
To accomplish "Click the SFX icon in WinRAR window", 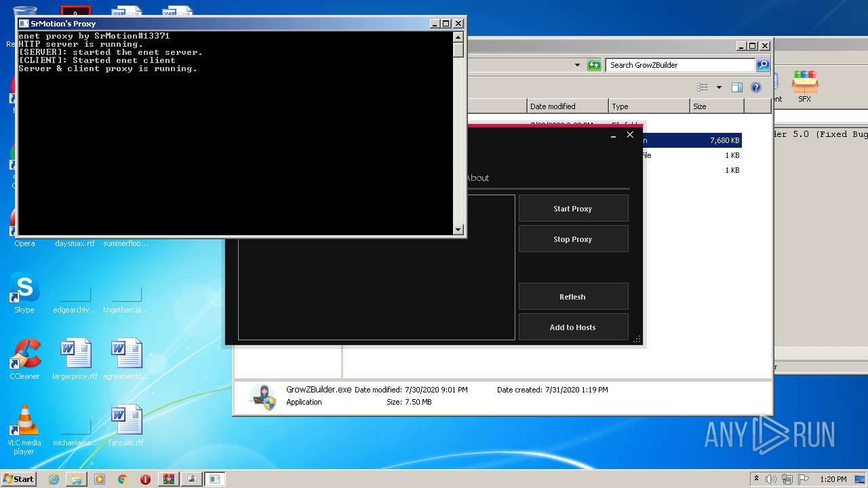I will [x=804, y=87].
